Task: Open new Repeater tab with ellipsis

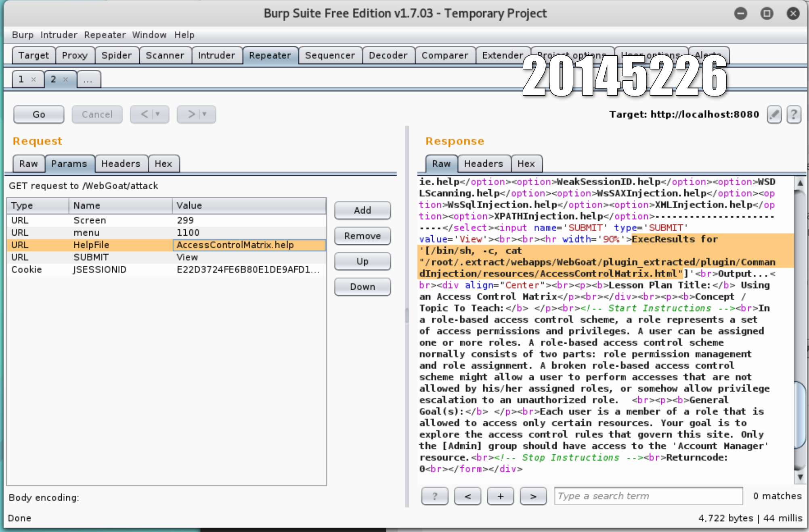Action: coord(88,79)
